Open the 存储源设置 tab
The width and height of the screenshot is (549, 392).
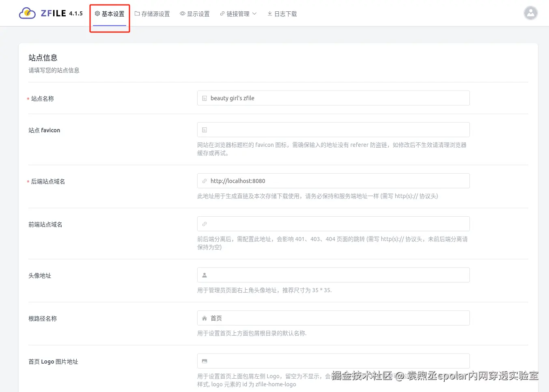point(152,14)
